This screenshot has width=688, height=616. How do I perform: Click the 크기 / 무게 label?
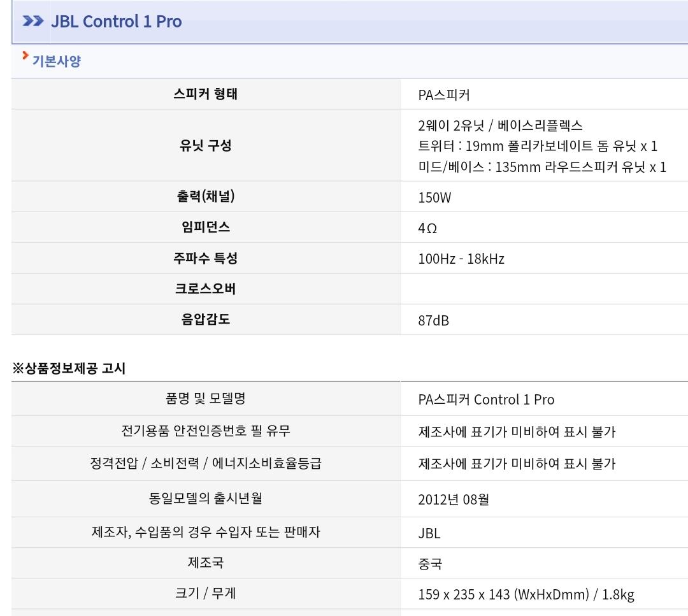206,593
